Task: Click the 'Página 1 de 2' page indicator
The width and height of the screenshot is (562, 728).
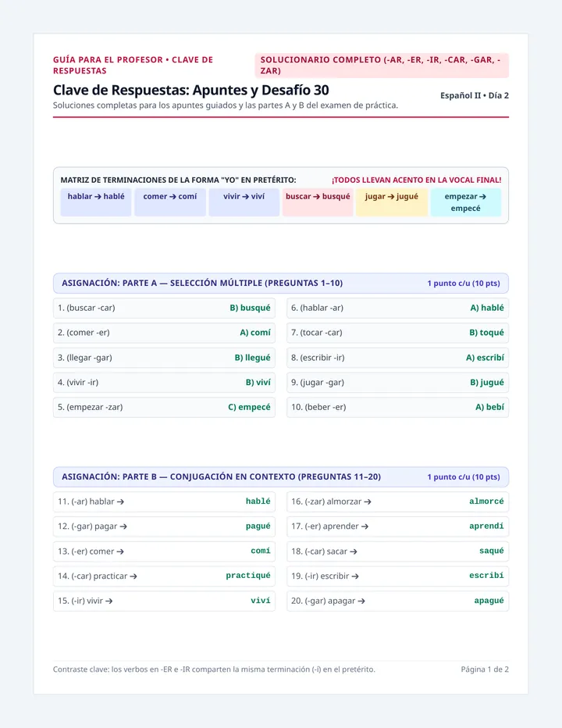Action: coord(485,669)
